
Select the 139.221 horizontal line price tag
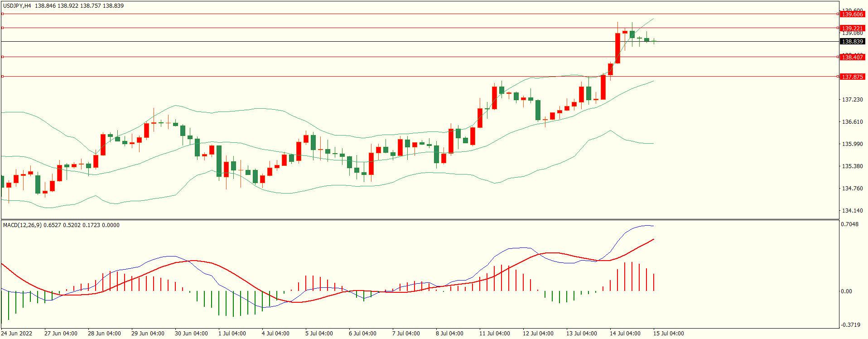click(x=852, y=28)
